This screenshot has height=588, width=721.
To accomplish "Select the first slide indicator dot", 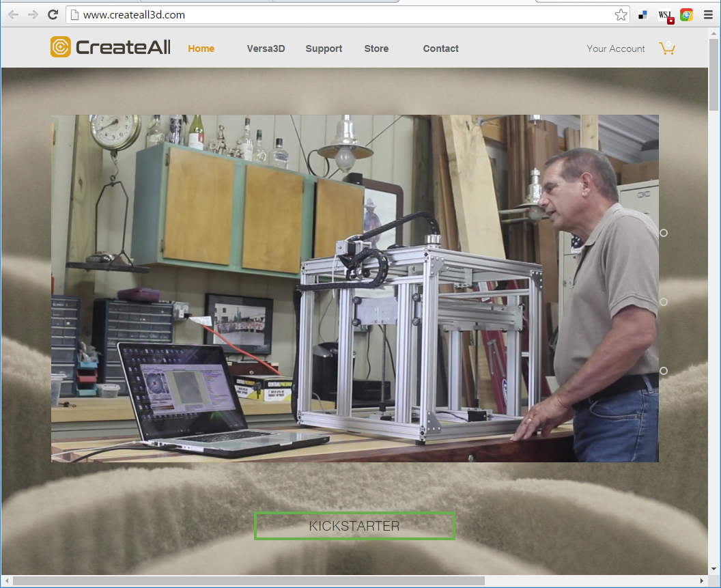I will 664,233.
